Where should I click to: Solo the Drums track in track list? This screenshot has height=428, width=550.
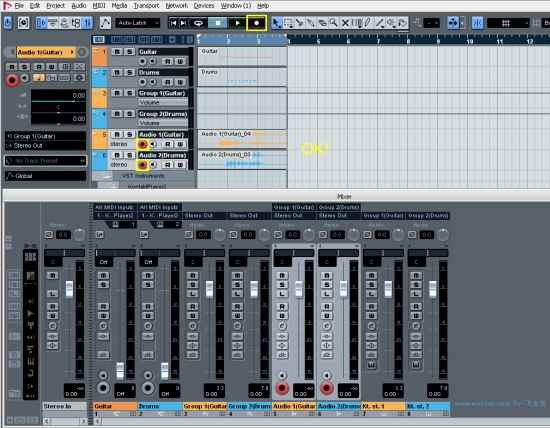pos(129,72)
